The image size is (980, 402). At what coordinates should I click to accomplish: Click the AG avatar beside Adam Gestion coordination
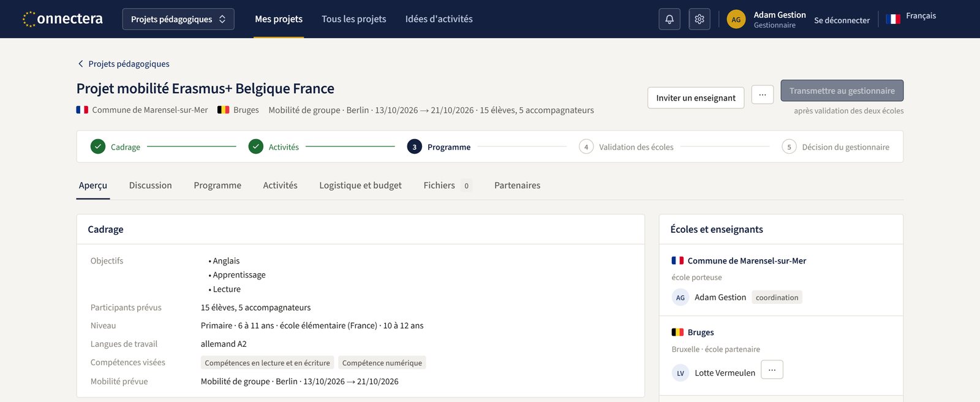pos(680,297)
